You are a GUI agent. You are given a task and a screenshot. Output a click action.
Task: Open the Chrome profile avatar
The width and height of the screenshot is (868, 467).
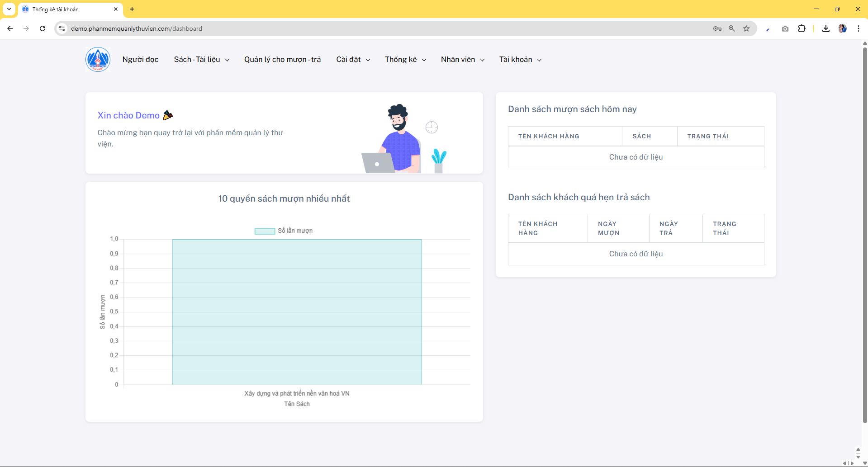[842, 28]
